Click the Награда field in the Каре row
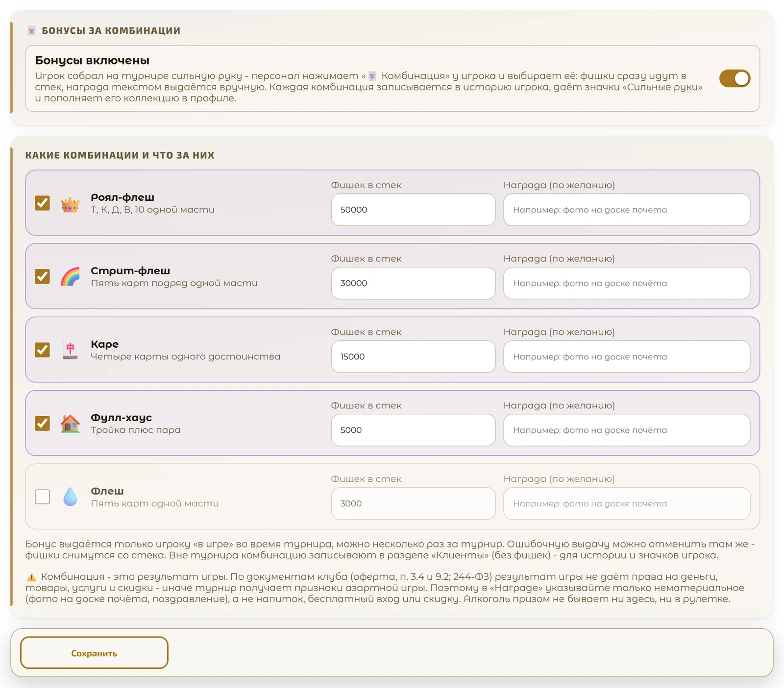 pyautogui.click(x=627, y=356)
